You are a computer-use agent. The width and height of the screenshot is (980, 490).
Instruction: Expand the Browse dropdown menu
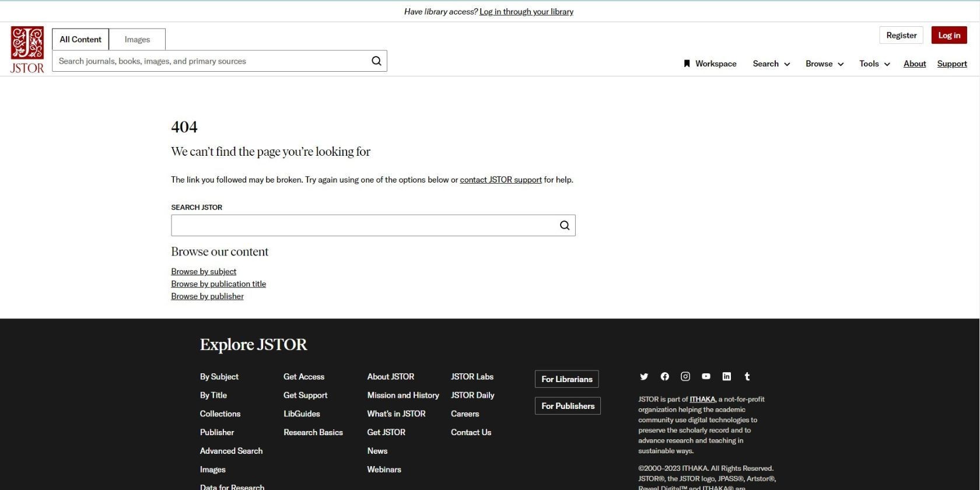(824, 64)
